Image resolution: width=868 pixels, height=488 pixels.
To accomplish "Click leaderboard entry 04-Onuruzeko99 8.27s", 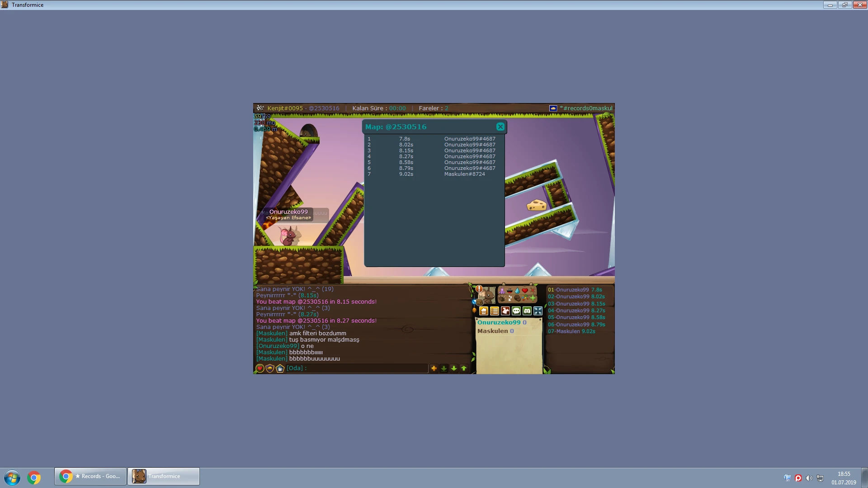I will pos(576,311).
